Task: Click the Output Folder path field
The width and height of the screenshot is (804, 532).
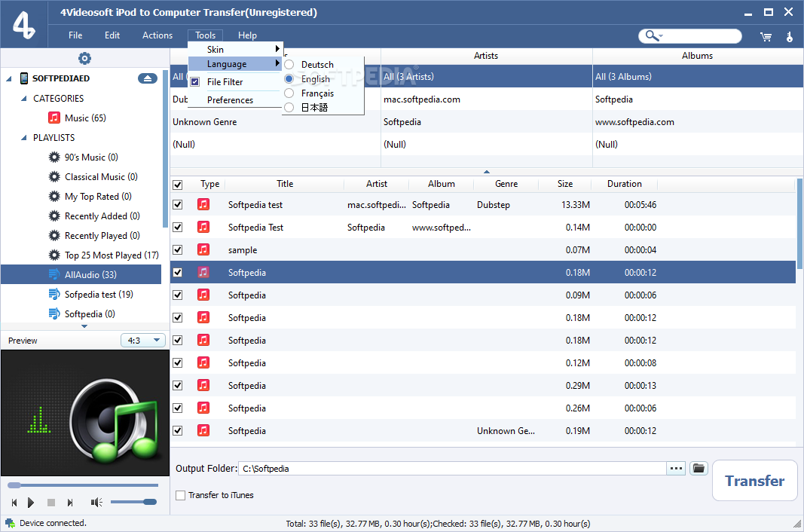Action: (x=452, y=469)
